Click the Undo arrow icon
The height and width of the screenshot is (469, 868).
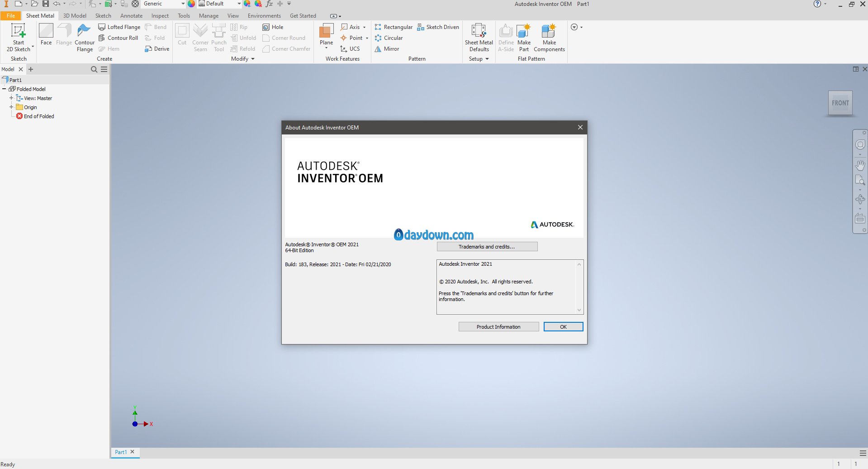tap(57, 4)
